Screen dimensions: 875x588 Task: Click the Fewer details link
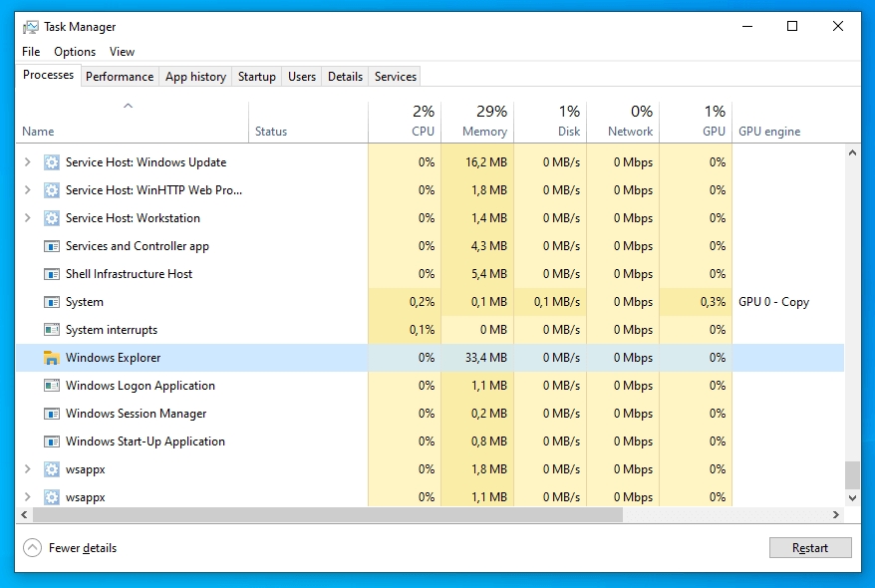[83, 548]
